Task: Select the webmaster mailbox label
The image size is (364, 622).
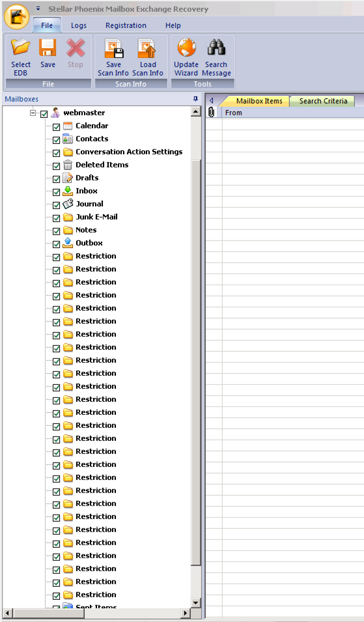Action: click(84, 113)
